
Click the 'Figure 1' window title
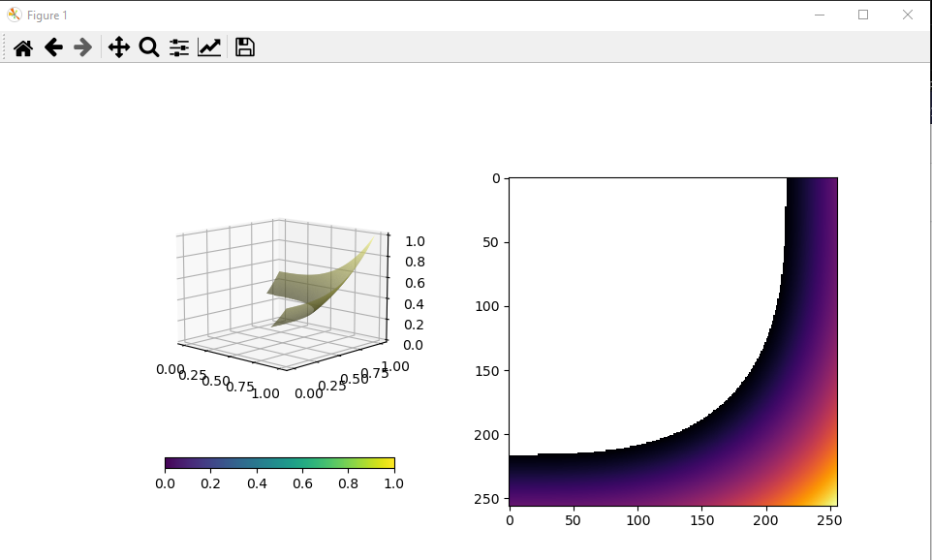(47, 16)
